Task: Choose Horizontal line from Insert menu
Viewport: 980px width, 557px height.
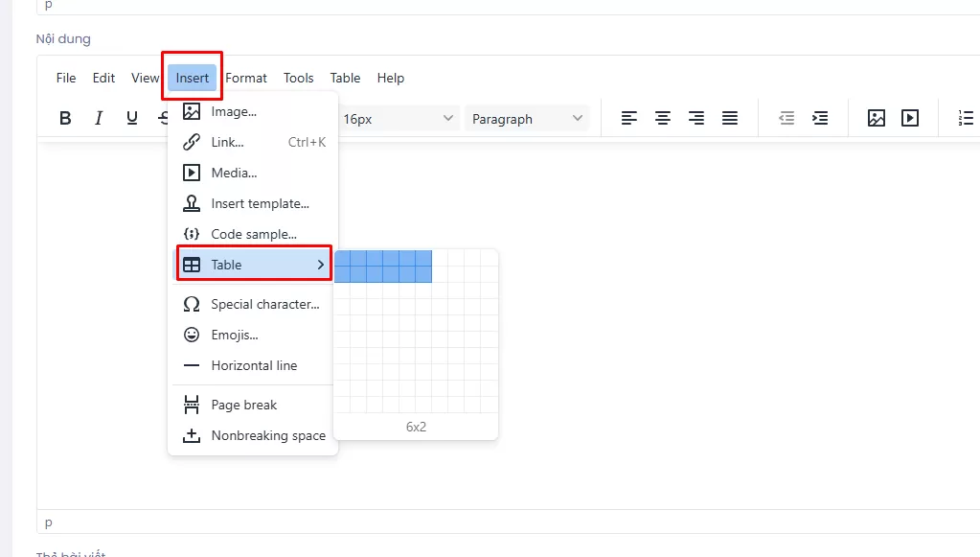Action: [x=254, y=365]
